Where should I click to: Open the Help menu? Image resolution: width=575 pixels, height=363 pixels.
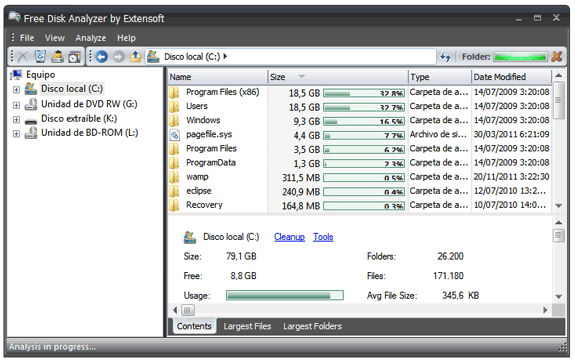pyautogui.click(x=126, y=38)
